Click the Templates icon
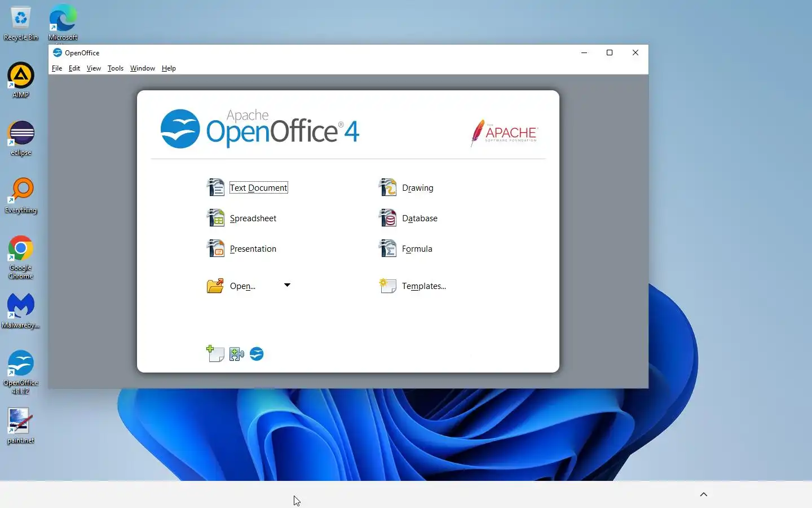The height and width of the screenshot is (508, 812). tap(387, 286)
